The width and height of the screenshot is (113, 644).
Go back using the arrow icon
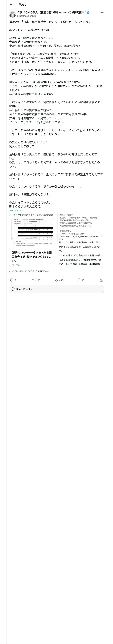click(11, 5)
